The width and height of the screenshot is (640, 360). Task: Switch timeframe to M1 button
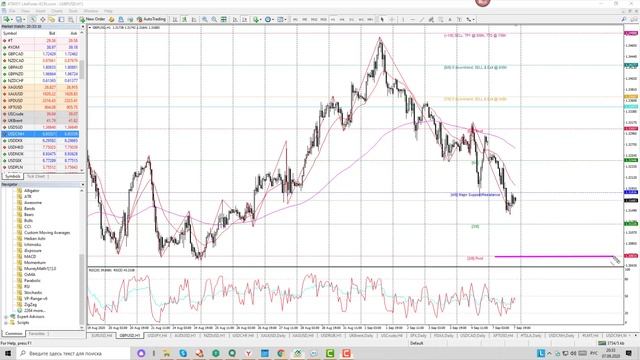click(295, 19)
